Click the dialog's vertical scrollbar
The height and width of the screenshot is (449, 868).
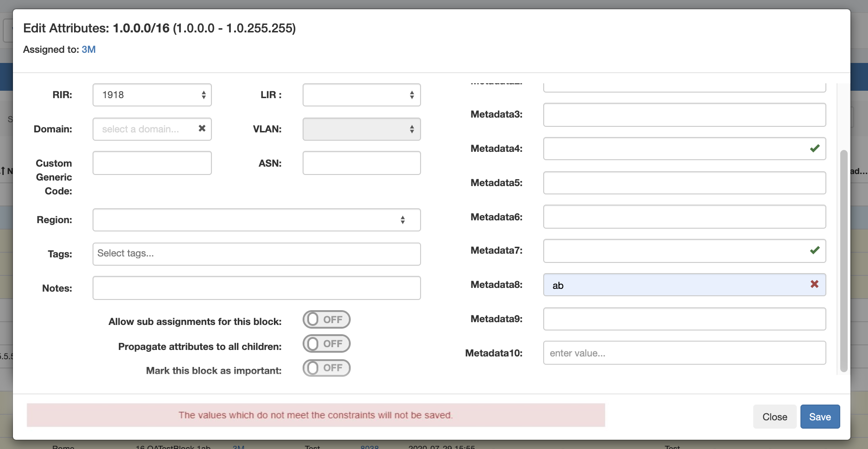(x=843, y=259)
